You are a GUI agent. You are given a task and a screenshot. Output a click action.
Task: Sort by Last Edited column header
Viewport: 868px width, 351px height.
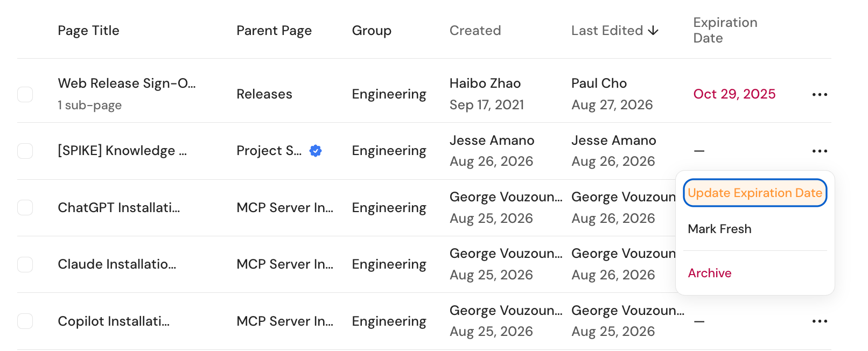[x=607, y=31]
